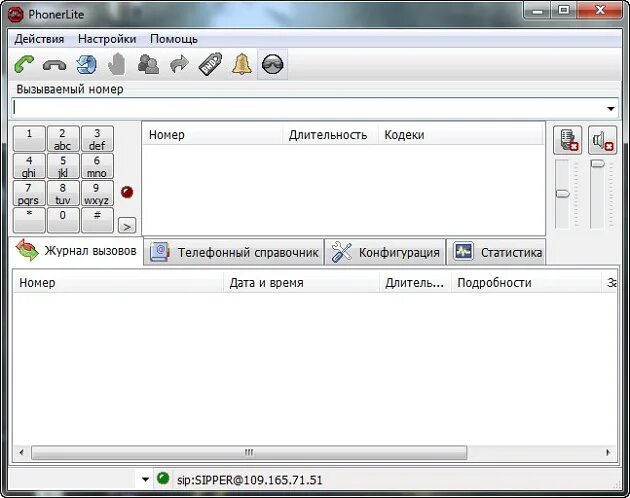630x498 pixels.
Task: Mute the microphone icon button
Action: [x=567, y=140]
